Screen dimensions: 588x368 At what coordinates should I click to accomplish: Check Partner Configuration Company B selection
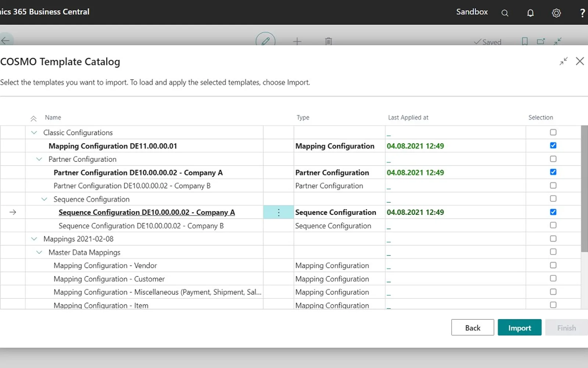click(553, 185)
